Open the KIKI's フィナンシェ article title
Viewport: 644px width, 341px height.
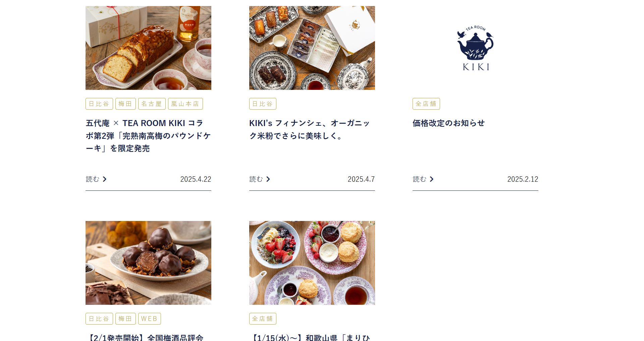click(x=309, y=129)
